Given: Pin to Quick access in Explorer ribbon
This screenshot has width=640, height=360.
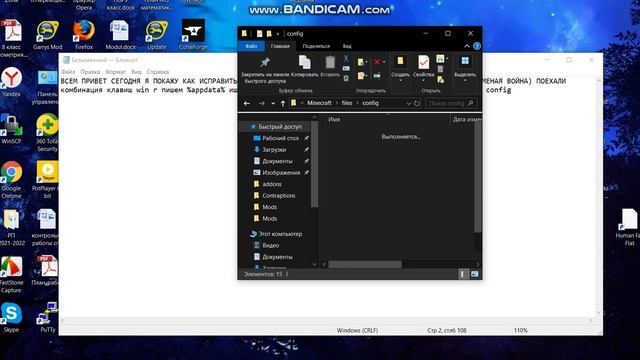Looking at the screenshot, I should [x=265, y=69].
